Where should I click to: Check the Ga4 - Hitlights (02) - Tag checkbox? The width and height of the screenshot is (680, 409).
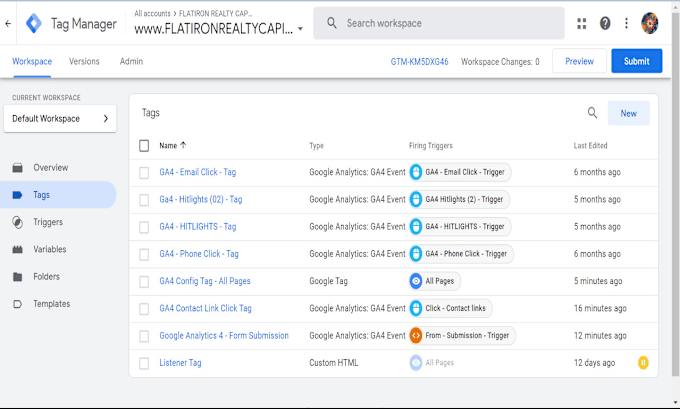pos(144,200)
